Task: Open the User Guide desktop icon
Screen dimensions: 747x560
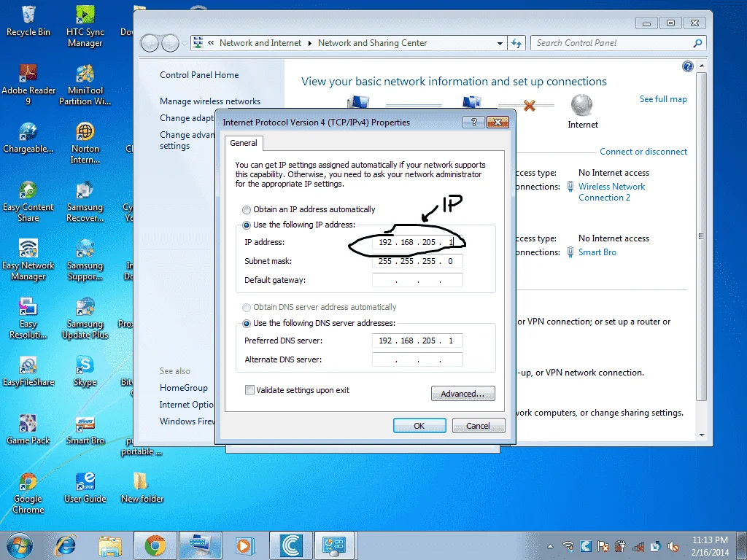Action: pos(85,488)
